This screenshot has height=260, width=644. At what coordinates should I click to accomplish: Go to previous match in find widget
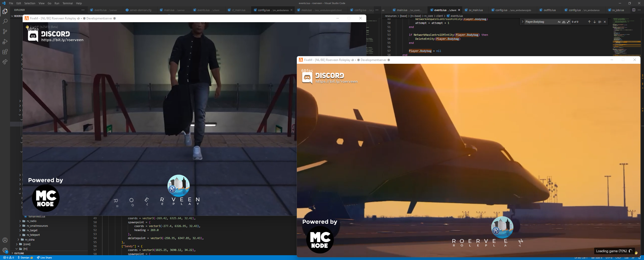pyautogui.click(x=589, y=22)
